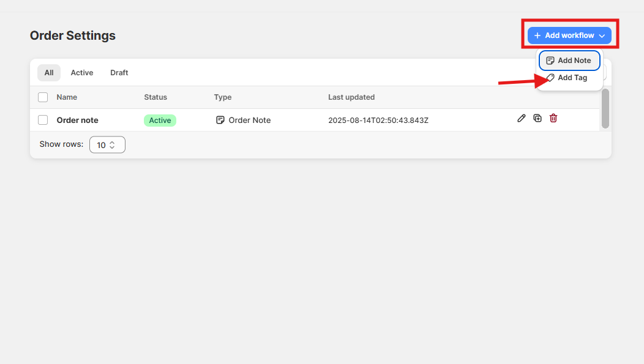
Task: Switch to the All tab
Action: point(49,73)
